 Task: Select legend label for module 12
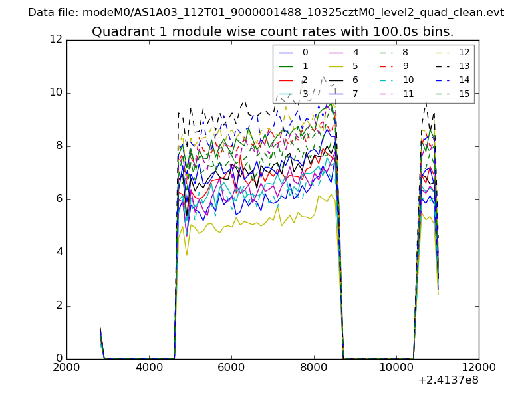(x=464, y=52)
